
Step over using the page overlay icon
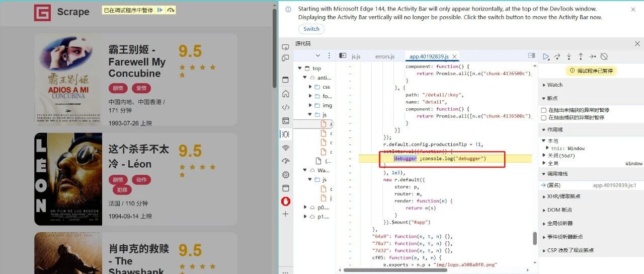[x=171, y=10]
